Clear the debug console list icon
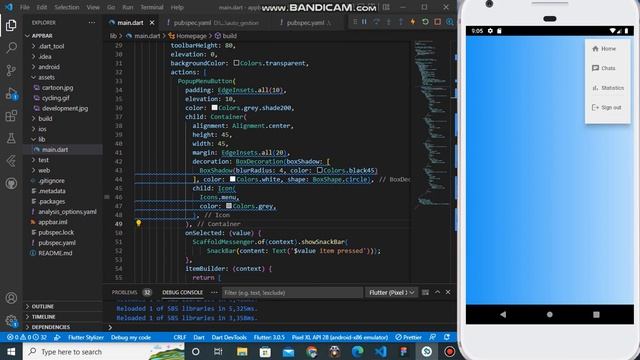The height and width of the screenshot is (360, 640). click(425, 292)
